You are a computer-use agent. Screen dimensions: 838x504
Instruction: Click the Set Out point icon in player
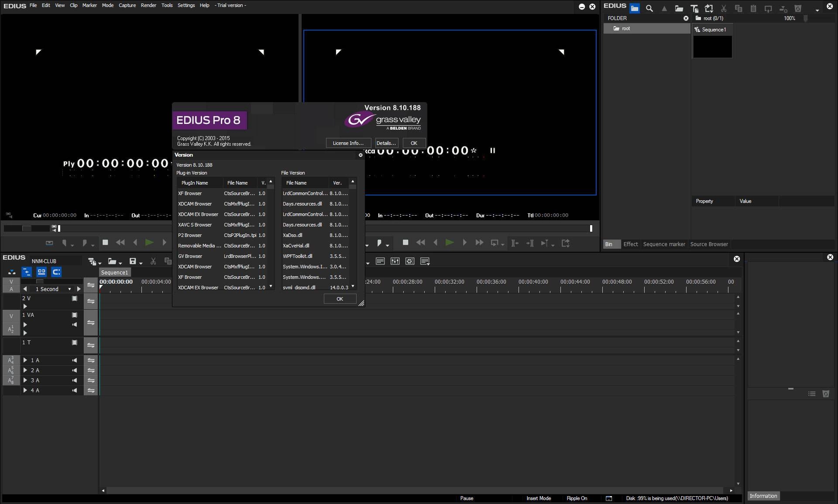pyautogui.click(x=85, y=243)
